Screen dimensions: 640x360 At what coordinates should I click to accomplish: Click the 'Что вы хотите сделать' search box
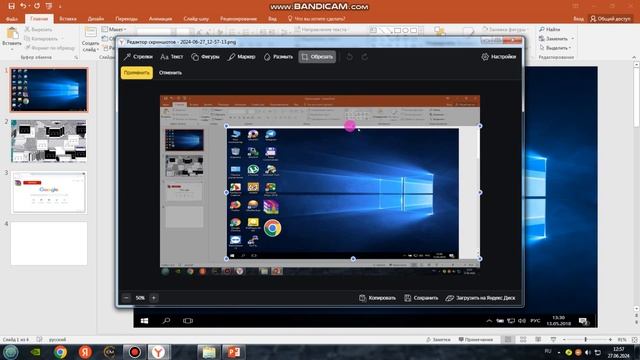317,19
